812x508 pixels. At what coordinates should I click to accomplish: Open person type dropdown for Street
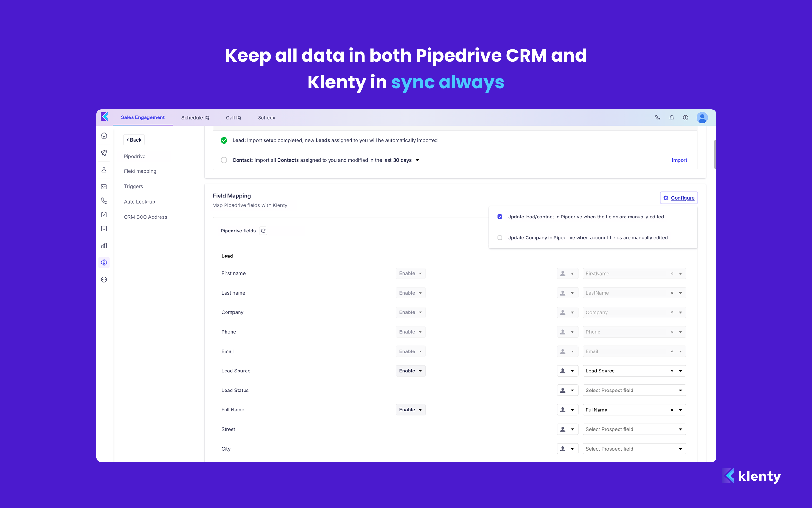[x=567, y=429]
